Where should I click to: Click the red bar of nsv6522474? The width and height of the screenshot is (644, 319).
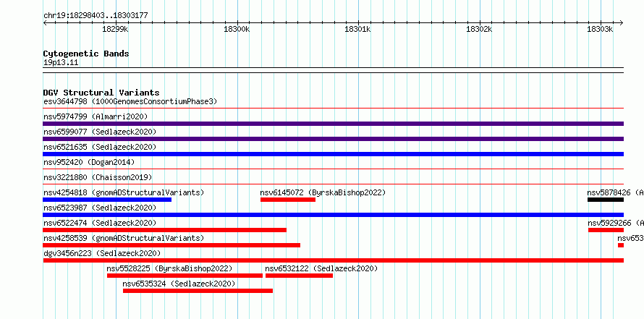pyautogui.click(x=165, y=230)
